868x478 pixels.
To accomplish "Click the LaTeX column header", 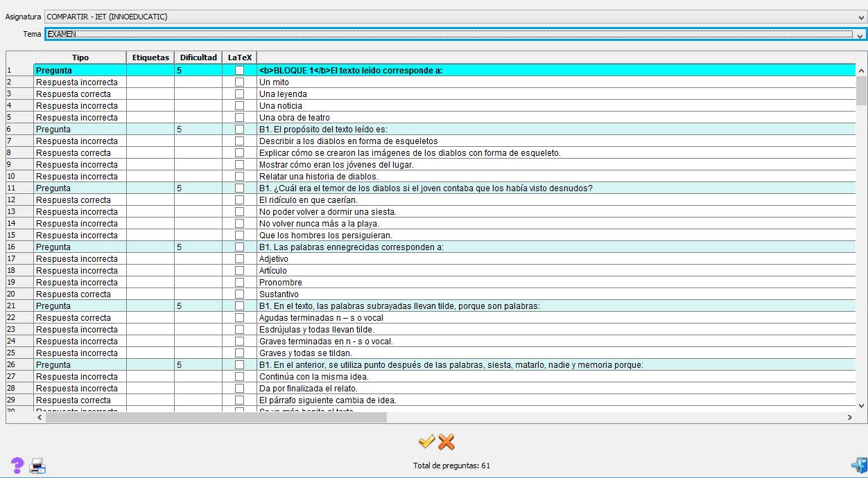I will (240, 57).
